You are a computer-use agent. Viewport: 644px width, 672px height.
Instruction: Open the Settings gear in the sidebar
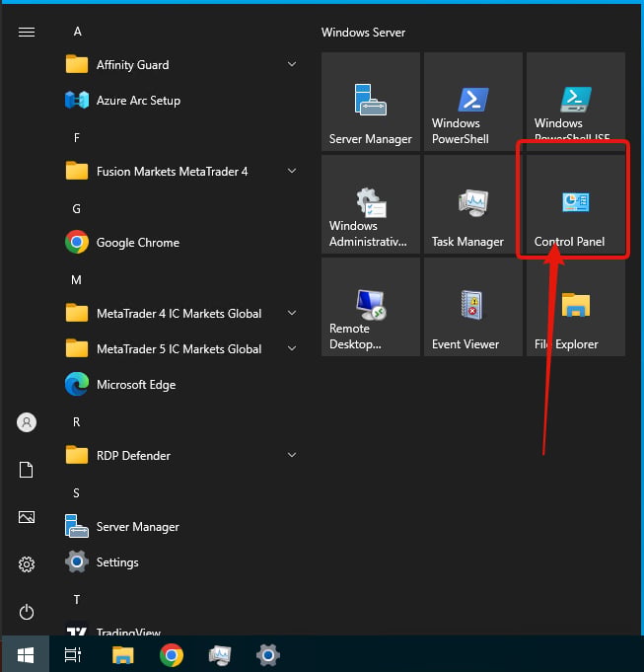tap(27, 564)
